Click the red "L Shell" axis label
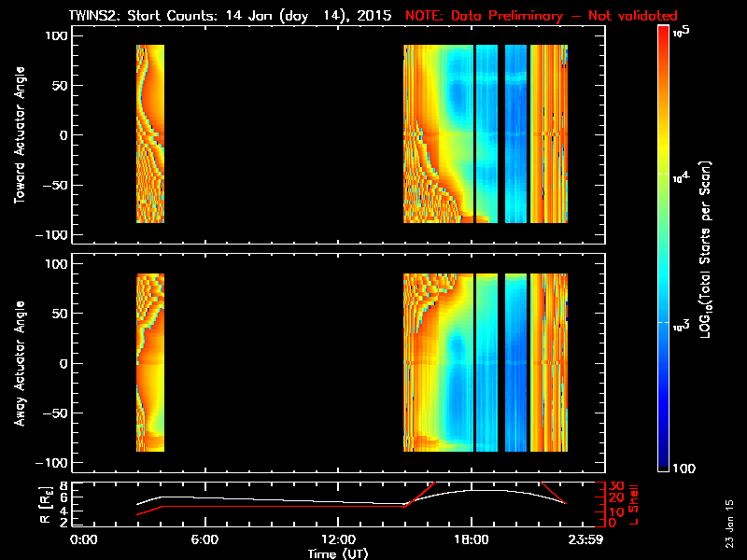 (x=632, y=505)
